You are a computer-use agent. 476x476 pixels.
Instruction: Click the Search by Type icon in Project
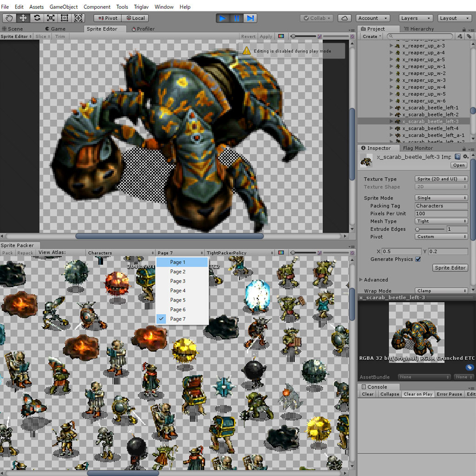[x=460, y=36]
